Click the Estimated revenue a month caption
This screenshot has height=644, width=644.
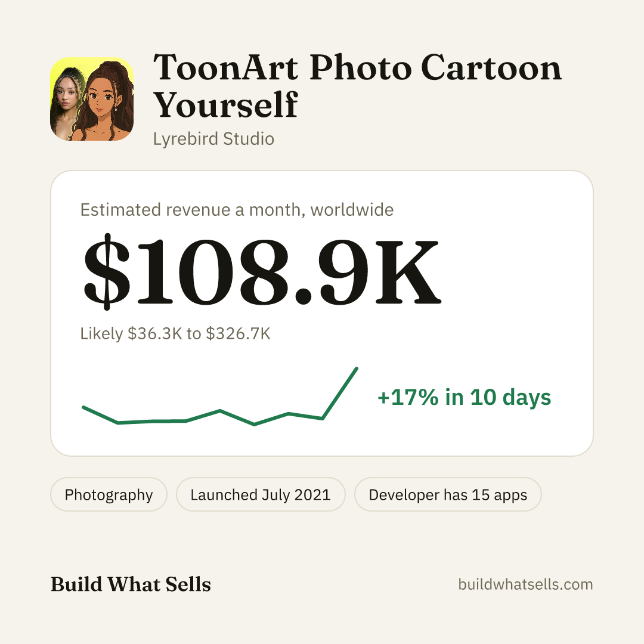pyautogui.click(x=237, y=210)
